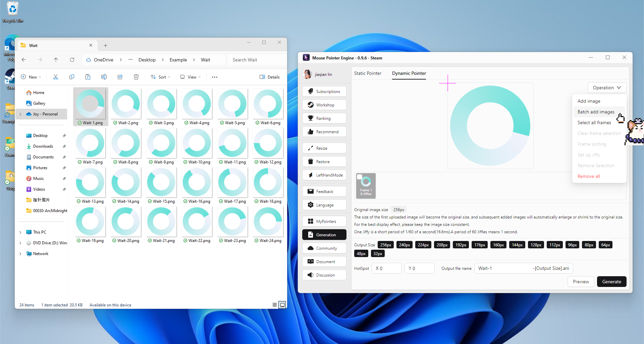Switch to the Static Pointer tab

(368, 73)
